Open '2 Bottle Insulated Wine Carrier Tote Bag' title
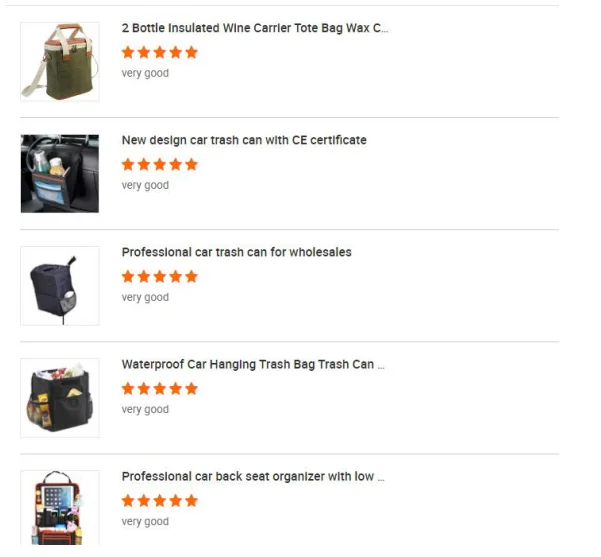 click(x=255, y=28)
